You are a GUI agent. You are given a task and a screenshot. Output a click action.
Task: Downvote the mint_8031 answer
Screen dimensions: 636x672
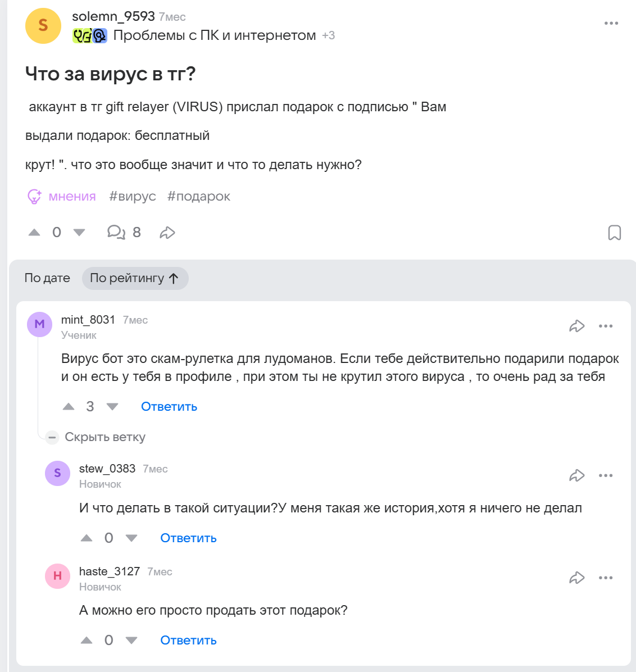[112, 407]
